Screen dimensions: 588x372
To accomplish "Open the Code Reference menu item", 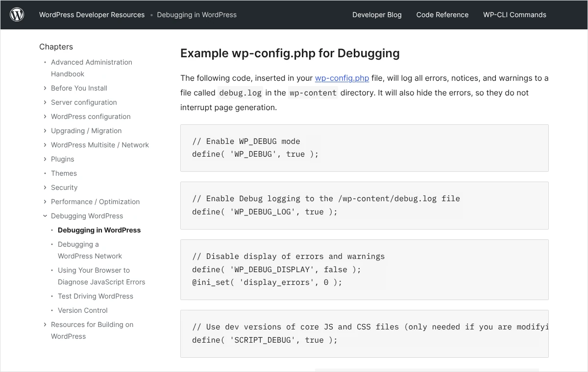I will (x=442, y=15).
